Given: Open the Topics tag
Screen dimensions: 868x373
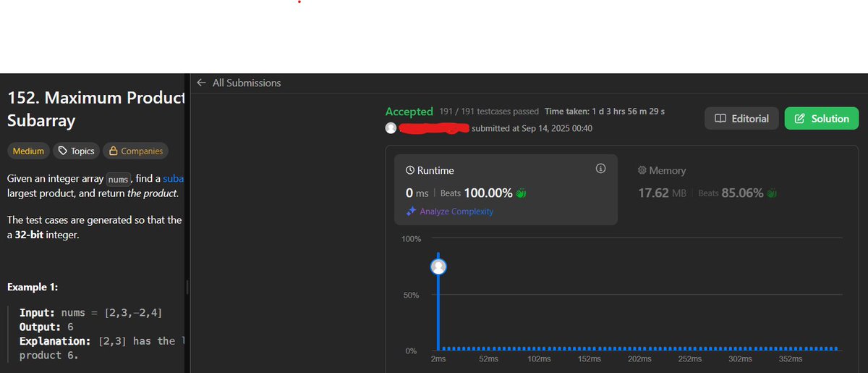Looking at the screenshot, I should click(x=76, y=151).
